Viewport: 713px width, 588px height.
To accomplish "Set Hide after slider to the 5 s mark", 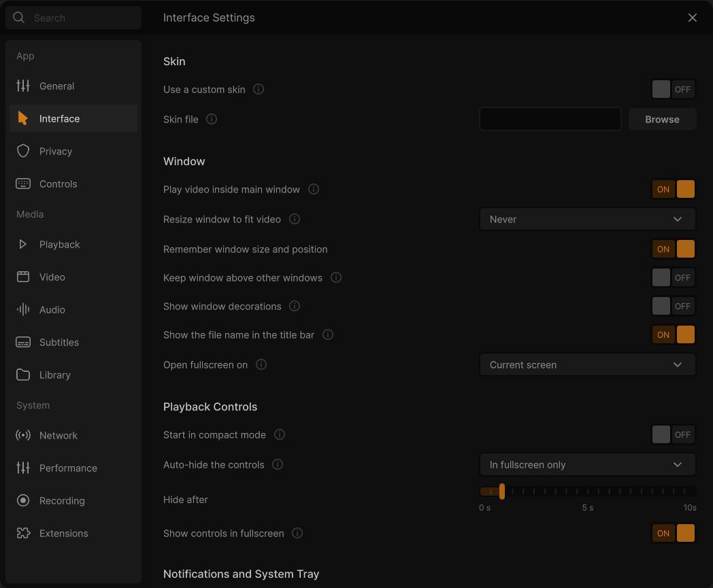I will click(588, 491).
